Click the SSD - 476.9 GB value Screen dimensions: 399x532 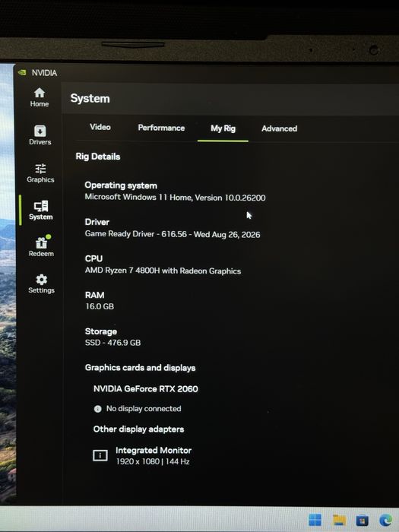coord(112,343)
